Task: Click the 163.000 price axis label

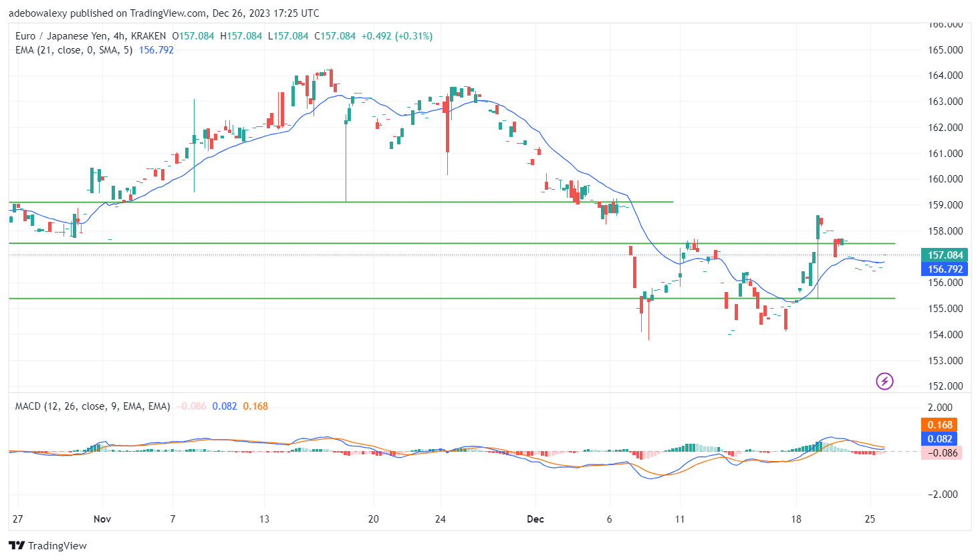Action: [x=945, y=102]
